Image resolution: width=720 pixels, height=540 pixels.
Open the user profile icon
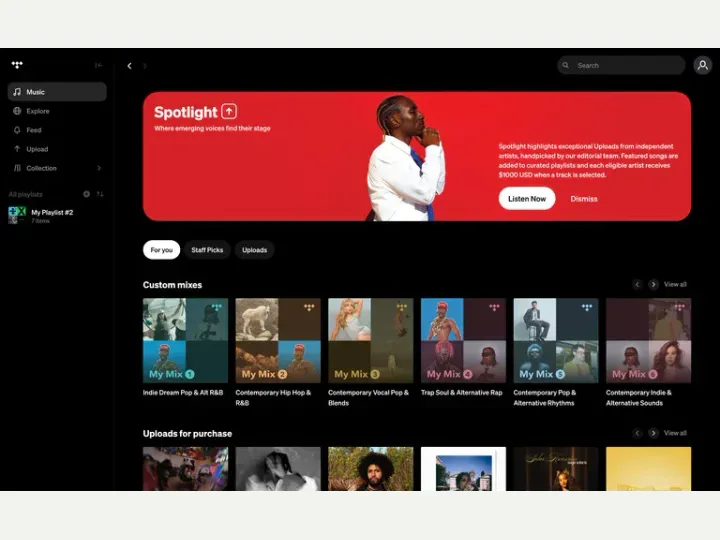(703, 65)
